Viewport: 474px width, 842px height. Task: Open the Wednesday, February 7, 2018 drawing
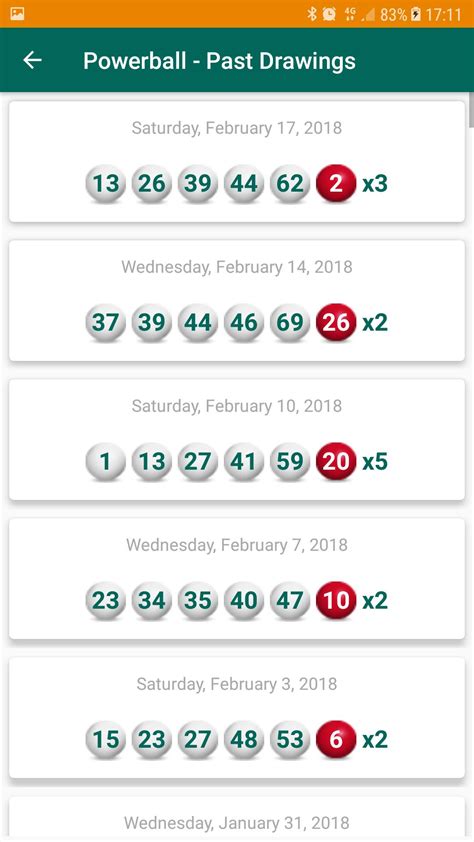[237, 578]
